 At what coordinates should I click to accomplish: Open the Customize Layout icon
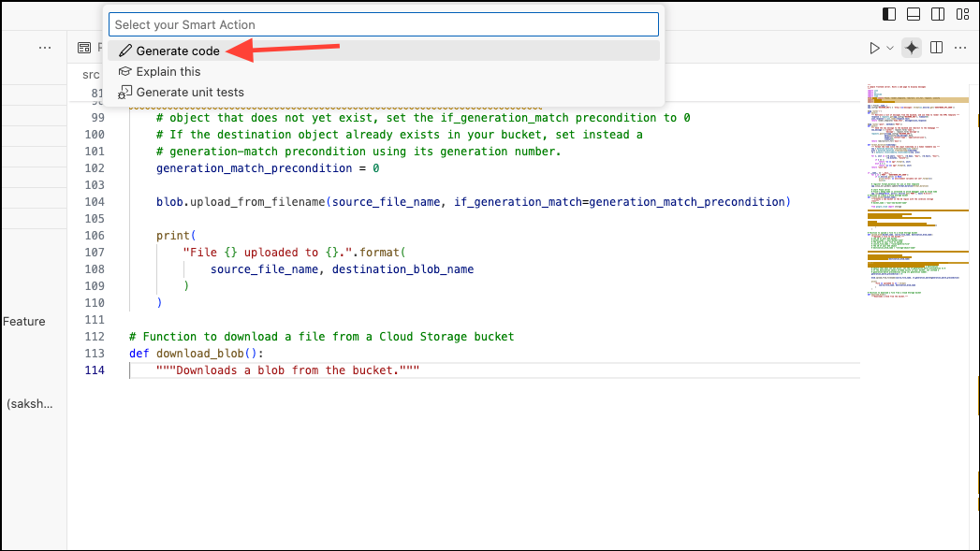coord(962,13)
